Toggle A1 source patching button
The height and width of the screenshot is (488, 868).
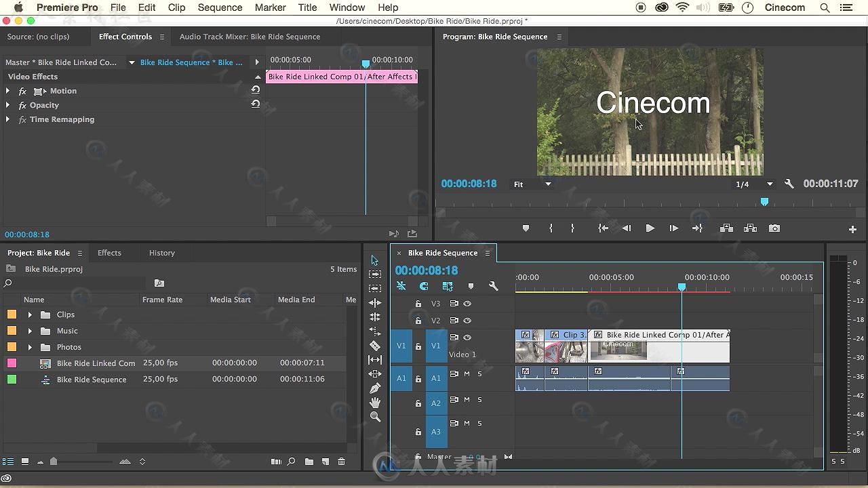(x=401, y=378)
